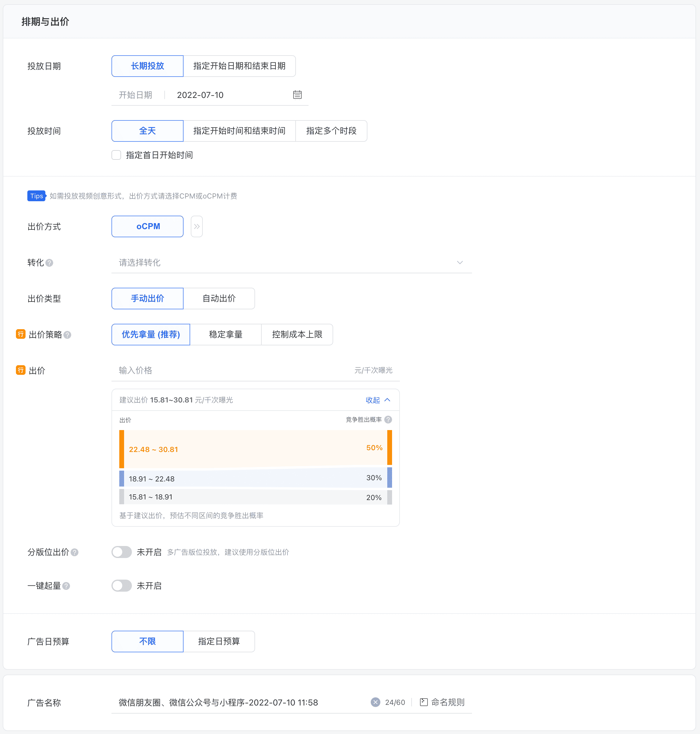
Task: Choose 自动出价 bid type
Action: point(219,298)
